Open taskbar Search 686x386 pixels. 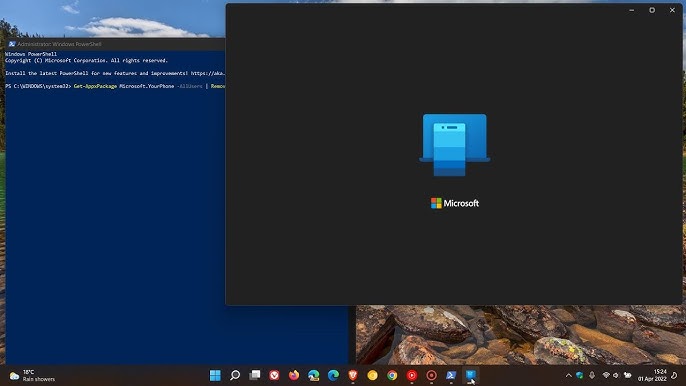[x=235, y=375]
